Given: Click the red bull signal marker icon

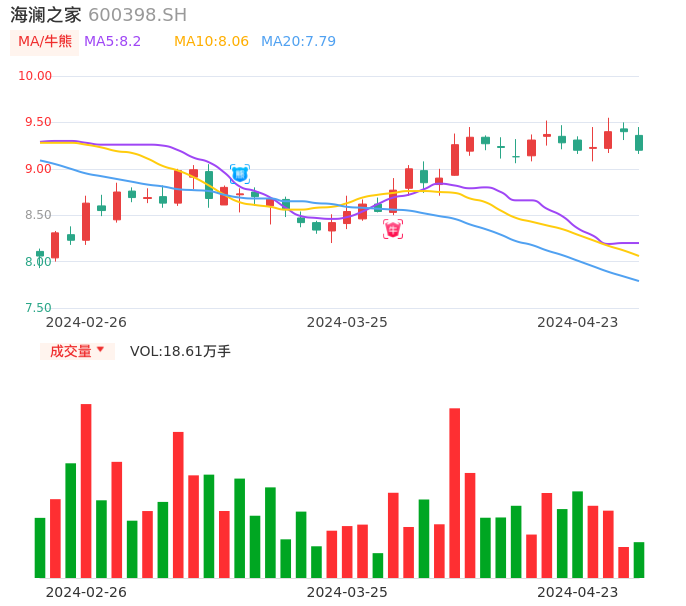Looking at the screenshot, I should pyautogui.click(x=393, y=229).
